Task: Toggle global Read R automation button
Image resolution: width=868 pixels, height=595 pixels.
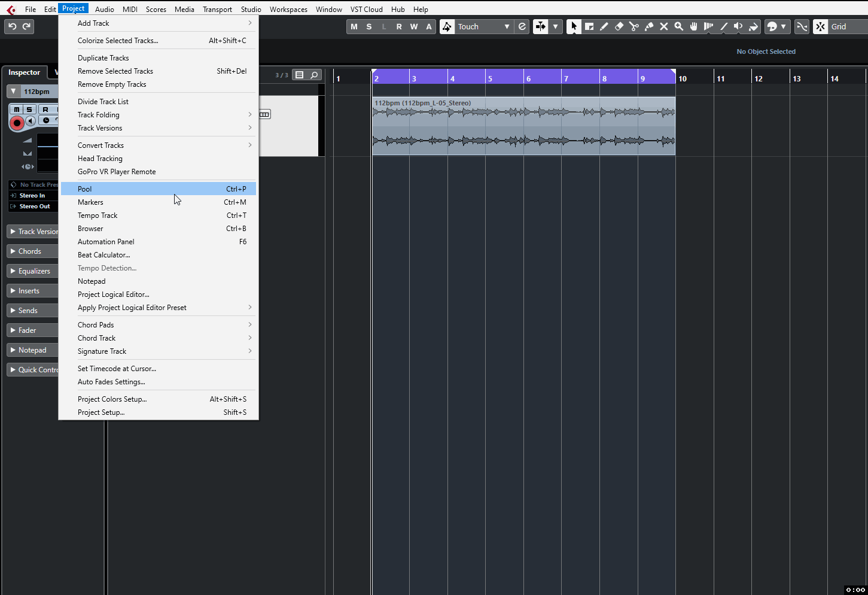Action: click(399, 26)
